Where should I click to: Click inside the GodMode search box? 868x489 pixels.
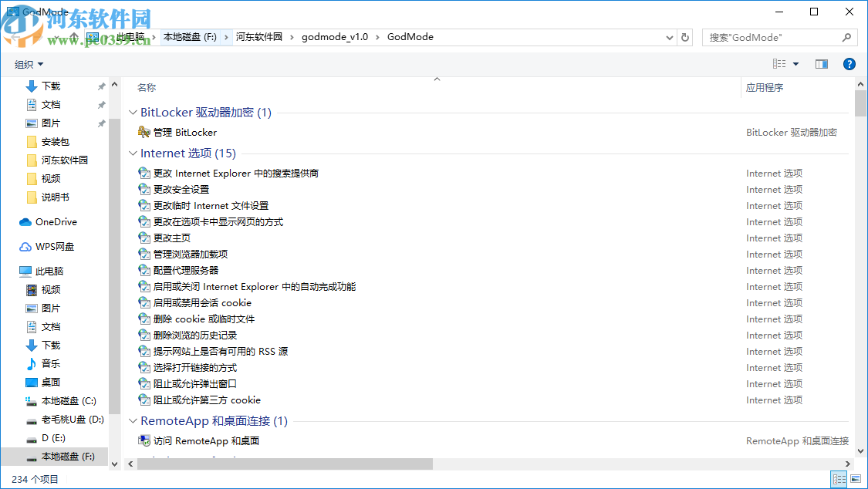772,36
